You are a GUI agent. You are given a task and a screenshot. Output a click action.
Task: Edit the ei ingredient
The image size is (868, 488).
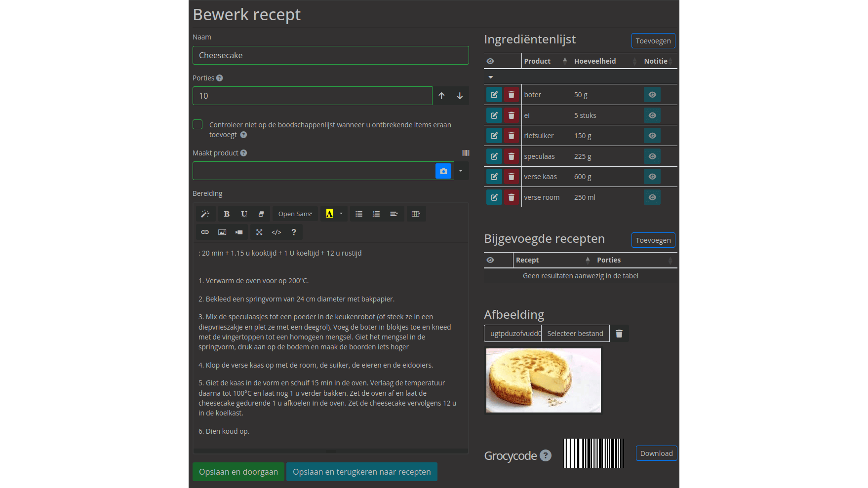pyautogui.click(x=494, y=115)
